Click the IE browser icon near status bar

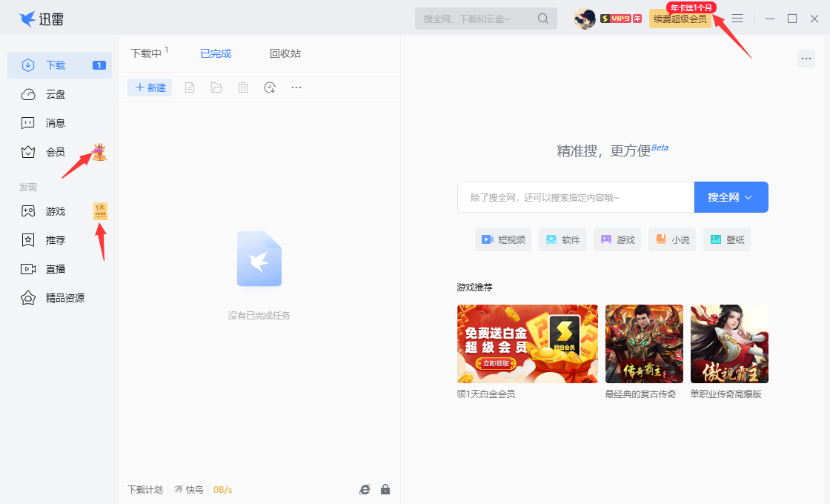pos(364,489)
